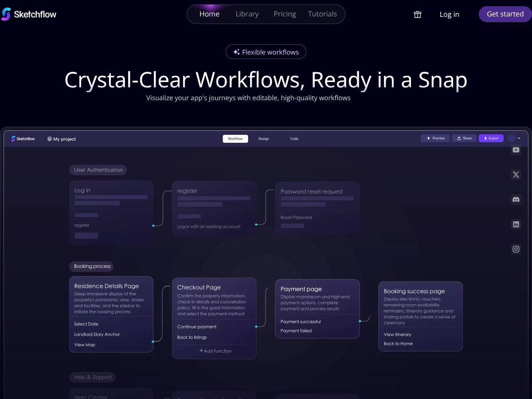The height and width of the screenshot is (399, 532).
Task: Click the LinkedIn icon in the sidebar
Action: coord(516,224)
